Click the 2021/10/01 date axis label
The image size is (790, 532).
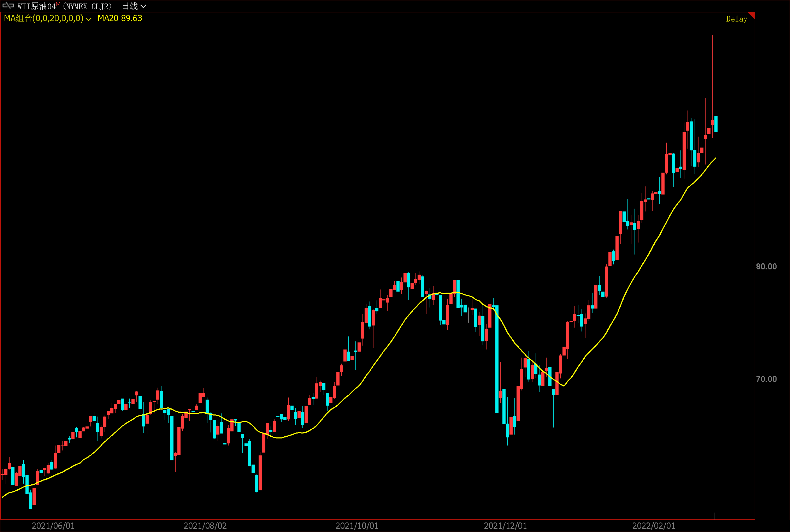click(x=357, y=526)
